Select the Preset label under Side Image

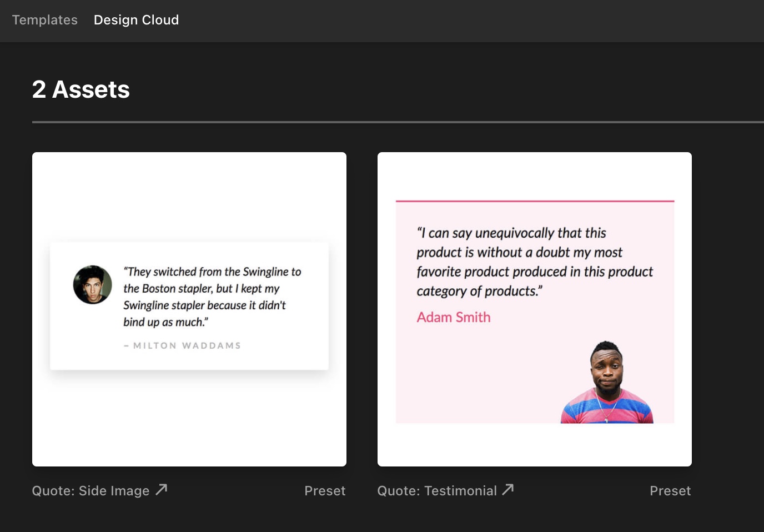pos(325,491)
